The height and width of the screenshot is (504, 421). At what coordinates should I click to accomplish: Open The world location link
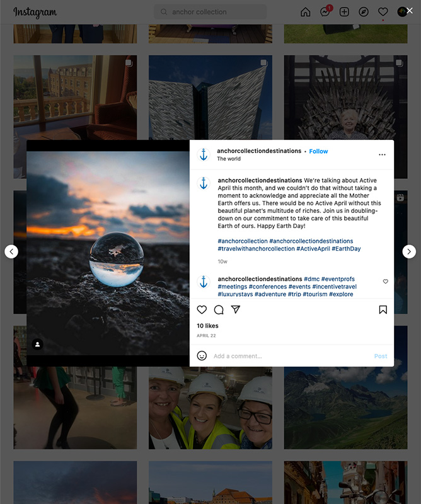coord(229,159)
